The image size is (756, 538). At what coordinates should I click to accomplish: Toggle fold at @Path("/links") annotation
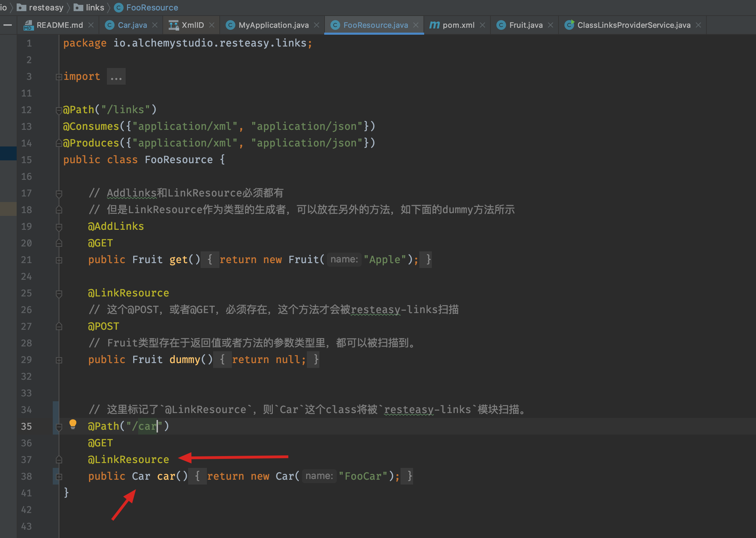[x=59, y=110]
